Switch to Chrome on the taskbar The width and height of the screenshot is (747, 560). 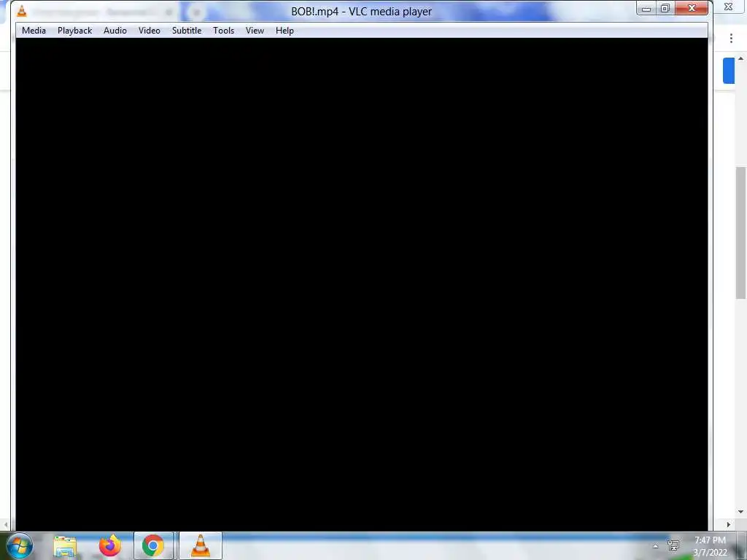click(153, 545)
